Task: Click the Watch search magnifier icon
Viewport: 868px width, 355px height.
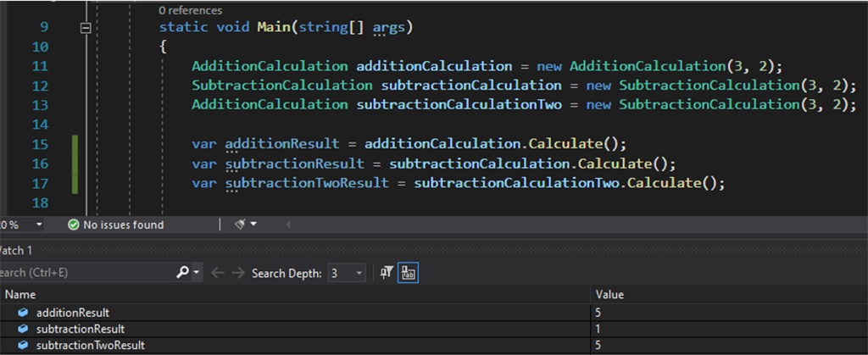Action: coord(182,273)
